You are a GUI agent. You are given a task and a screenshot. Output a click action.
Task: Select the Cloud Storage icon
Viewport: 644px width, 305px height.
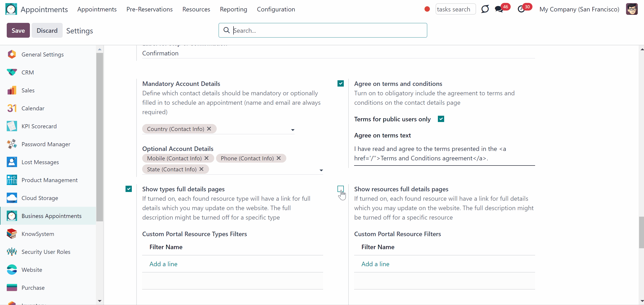(x=12, y=198)
